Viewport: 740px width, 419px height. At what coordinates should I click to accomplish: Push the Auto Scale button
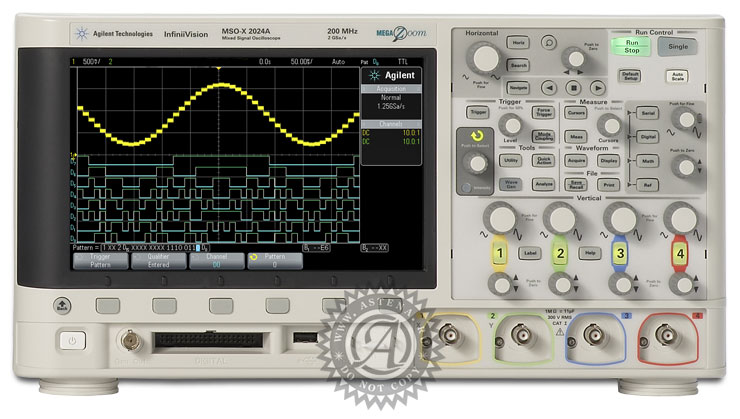[x=677, y=76]
